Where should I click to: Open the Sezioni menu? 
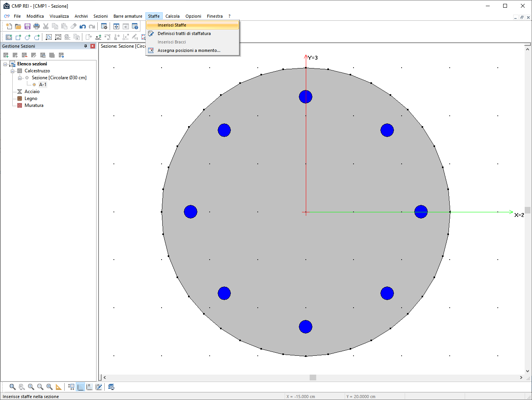click(100, 16)
